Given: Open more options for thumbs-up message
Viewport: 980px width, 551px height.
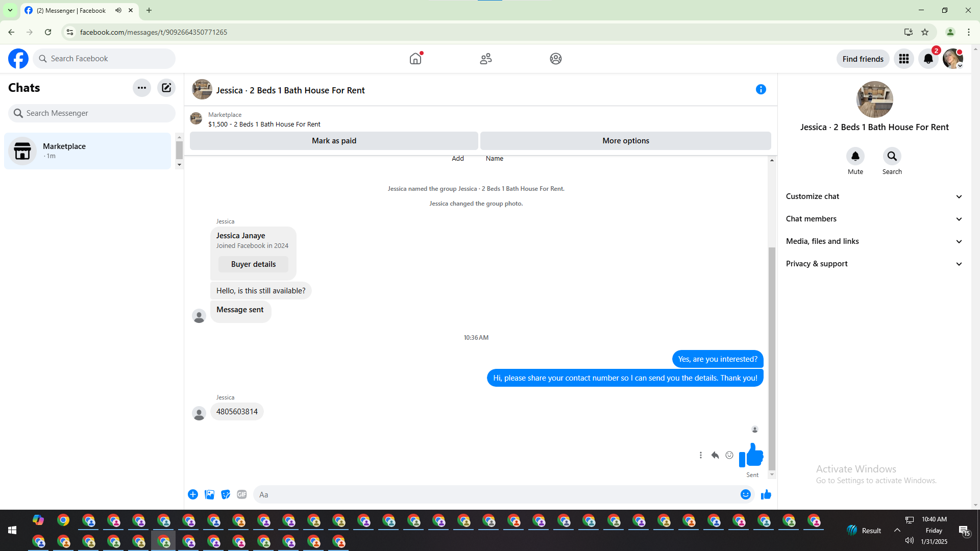Looking at the screenshot, I should tap(701, 455).
